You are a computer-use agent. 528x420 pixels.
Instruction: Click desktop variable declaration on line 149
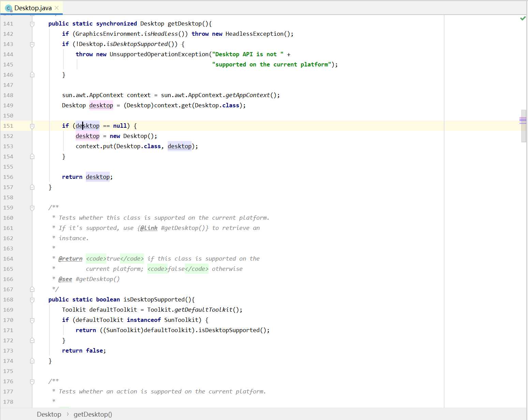coord(101,105)
